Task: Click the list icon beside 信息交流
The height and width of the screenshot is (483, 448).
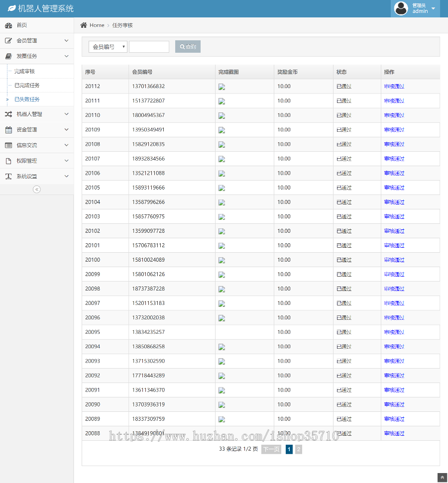Action: (x=8, y=145)
